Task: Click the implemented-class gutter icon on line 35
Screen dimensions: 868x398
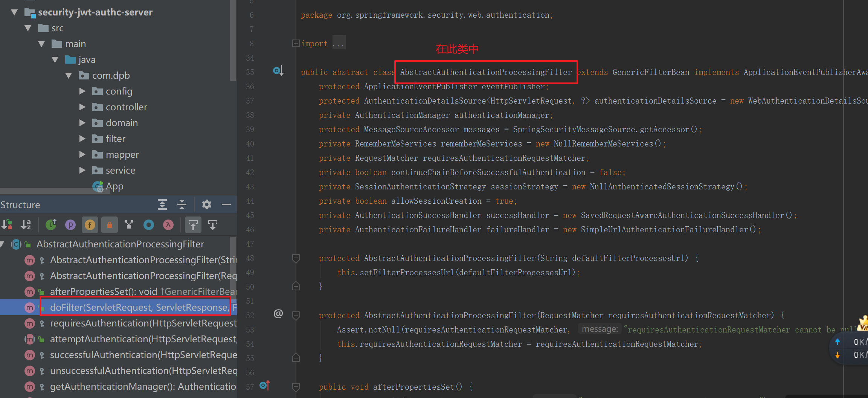Action: point(278,70)
